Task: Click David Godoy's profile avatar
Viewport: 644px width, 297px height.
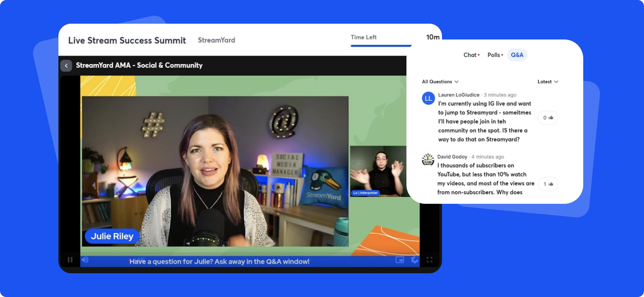Action: [x=428, y=160]
